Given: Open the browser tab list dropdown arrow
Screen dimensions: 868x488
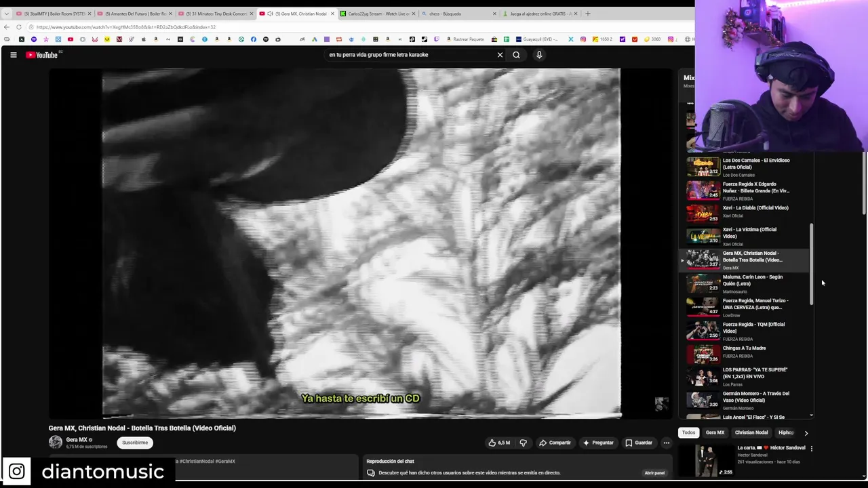Looking at the screenshot, I should pyautogui.click(x=6, y=14).
